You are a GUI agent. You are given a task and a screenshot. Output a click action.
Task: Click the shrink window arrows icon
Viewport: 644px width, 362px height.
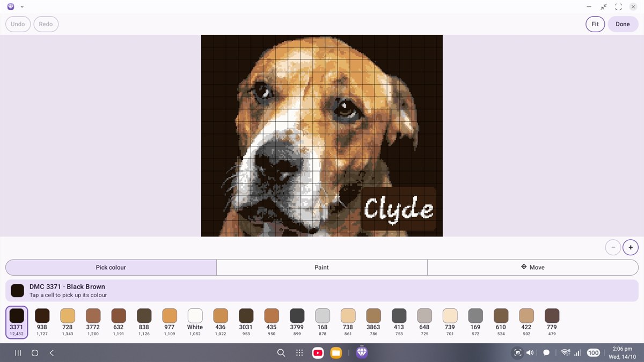604,7
